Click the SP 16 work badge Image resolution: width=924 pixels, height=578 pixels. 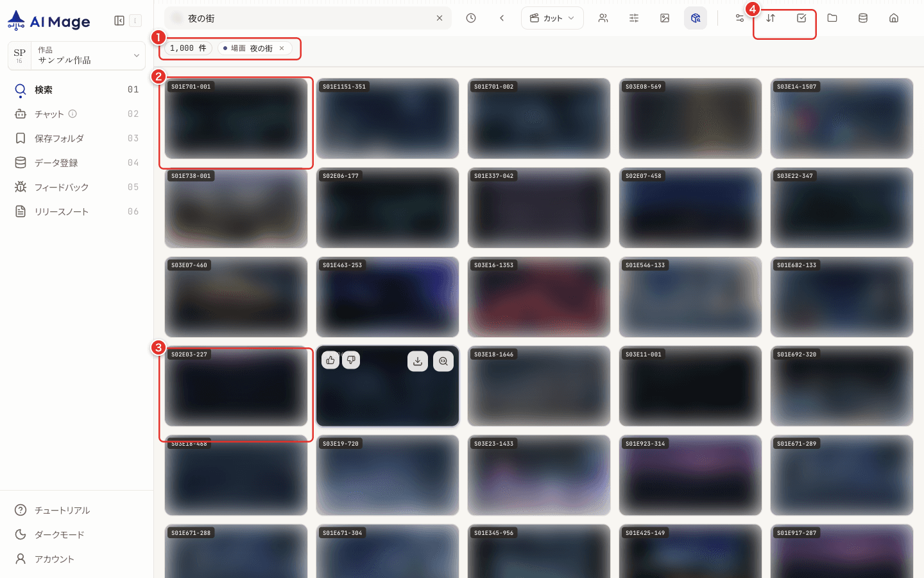(20, 55)
